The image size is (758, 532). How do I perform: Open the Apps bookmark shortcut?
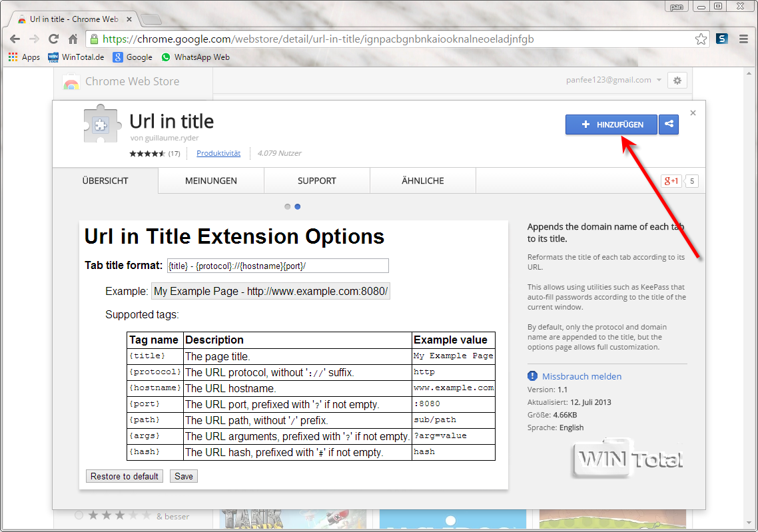[x=24, y=57]
